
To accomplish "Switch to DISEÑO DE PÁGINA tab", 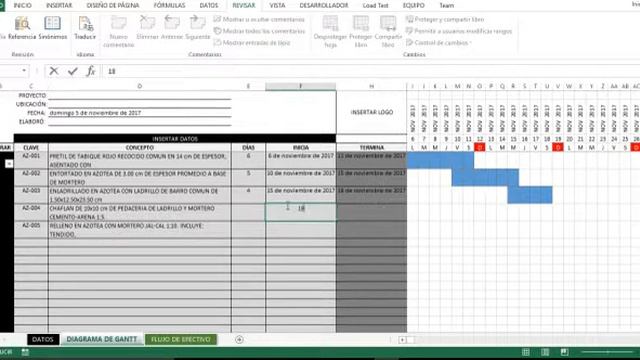I will click(x=113, y=5).
